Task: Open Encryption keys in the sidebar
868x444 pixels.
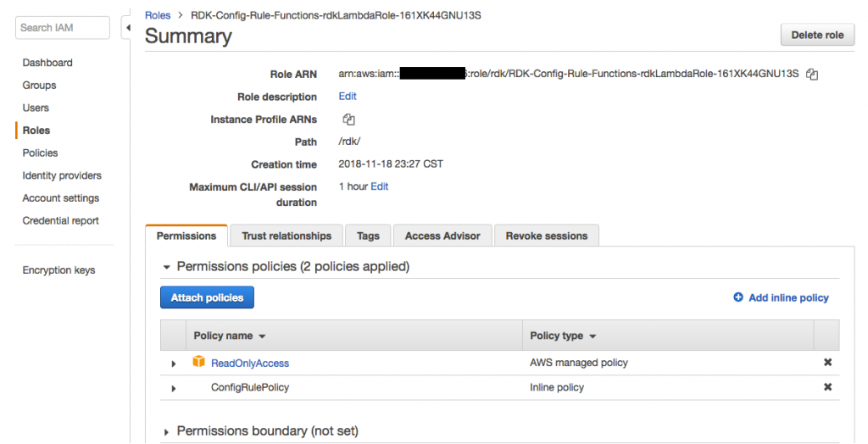Action: click(58, 270)
